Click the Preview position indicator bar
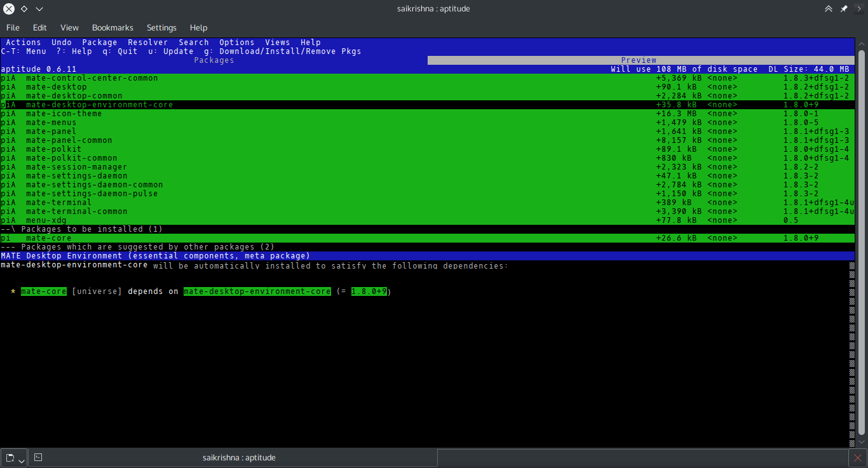Screen dimensions: 868x468 coord(639,60)
